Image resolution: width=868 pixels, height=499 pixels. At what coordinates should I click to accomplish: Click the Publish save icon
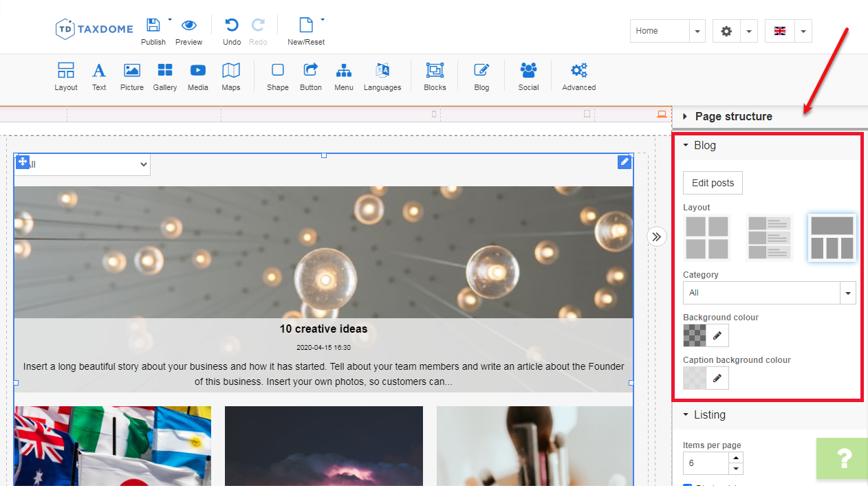[153, 25]
